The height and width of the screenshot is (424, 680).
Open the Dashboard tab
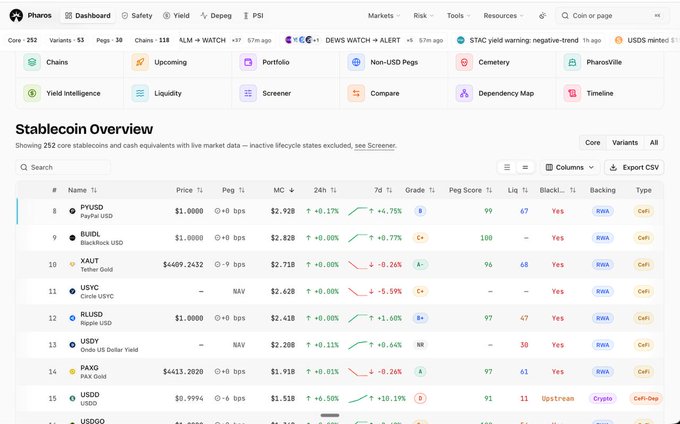pyautogui.click(x=88, y=16)
